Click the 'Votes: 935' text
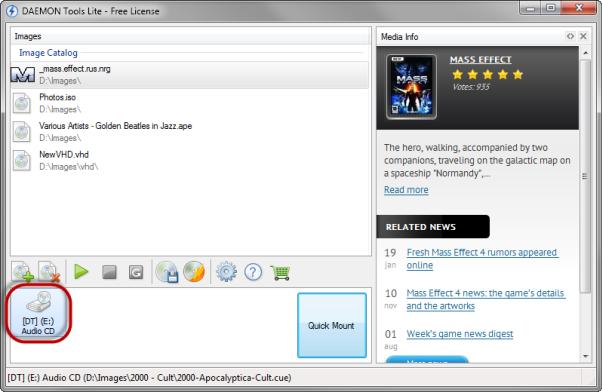This screenshot has width=602, height=392. pyautogui.click(x=471, y=87)
